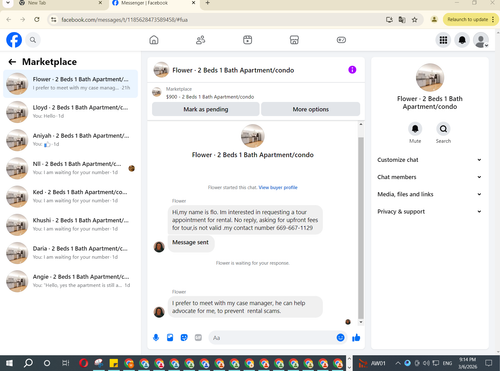Open conversation information purple icon
This screenshot has width=500, height=371.
tap(352, 70)
